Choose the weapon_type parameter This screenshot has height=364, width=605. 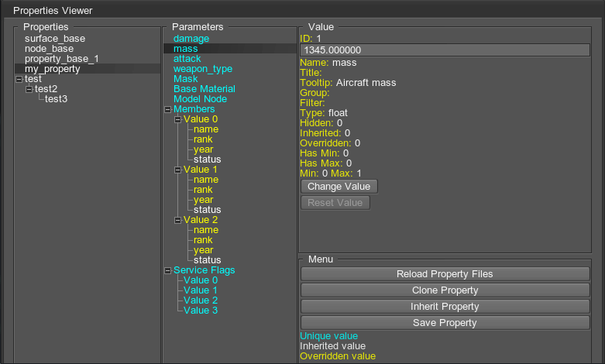tap(202, 69)
